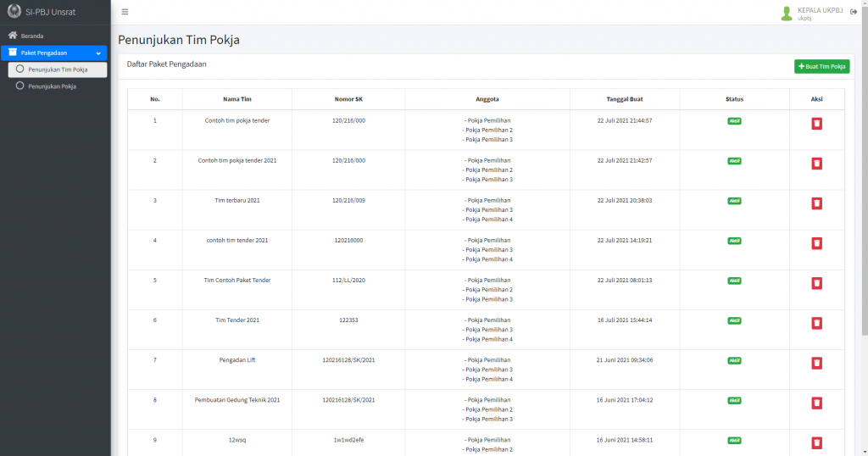Click the Nama Tim column header
The image size is (868, 456).
[236, 99]
